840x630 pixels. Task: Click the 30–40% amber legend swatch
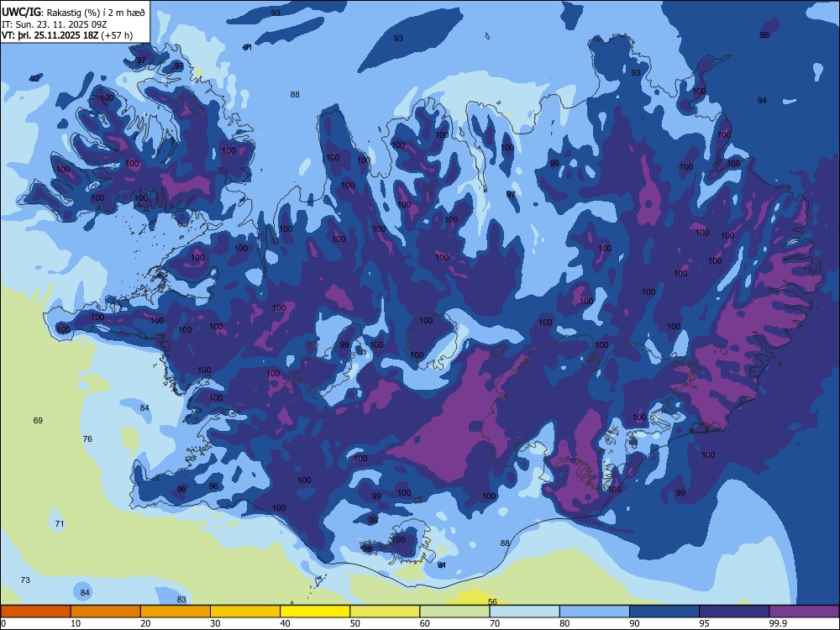245,612
